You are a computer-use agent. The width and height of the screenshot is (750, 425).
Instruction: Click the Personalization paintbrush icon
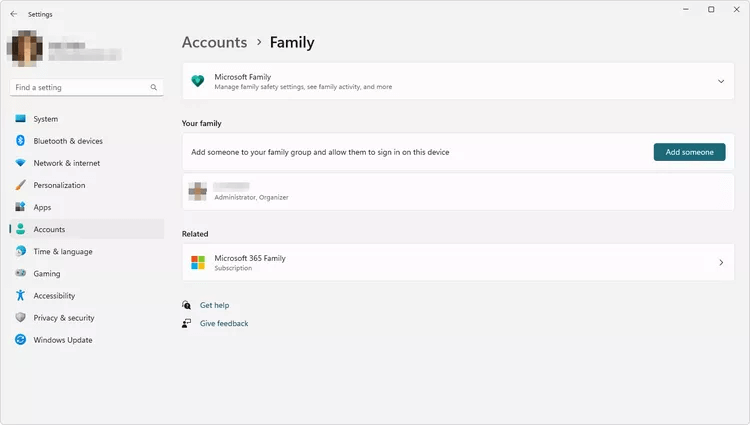(20, 185)
